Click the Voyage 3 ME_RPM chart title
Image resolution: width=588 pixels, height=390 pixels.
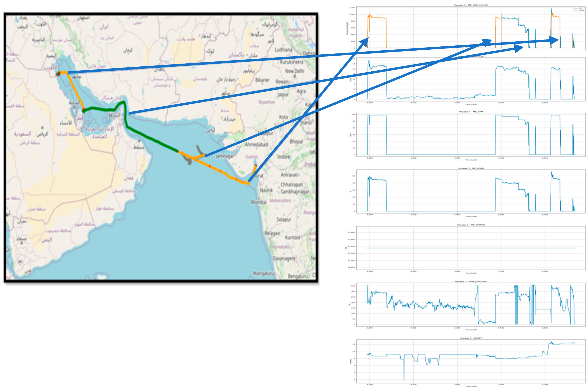471,112
